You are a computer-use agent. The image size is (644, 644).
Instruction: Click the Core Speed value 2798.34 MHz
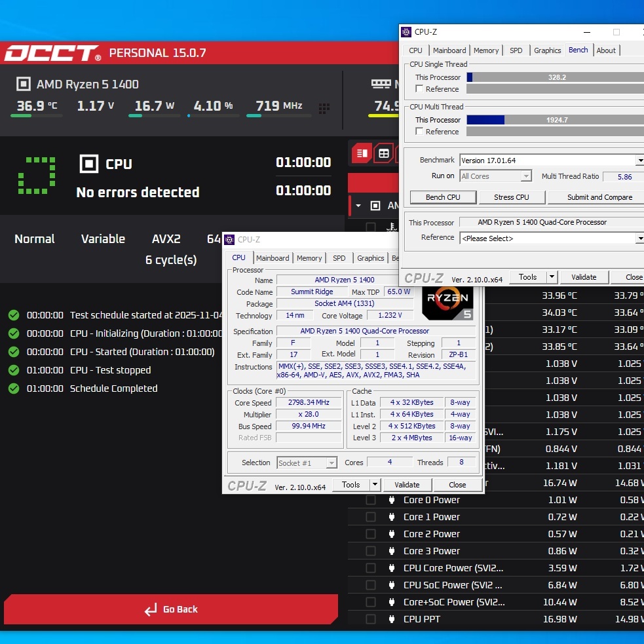[309, 402]
